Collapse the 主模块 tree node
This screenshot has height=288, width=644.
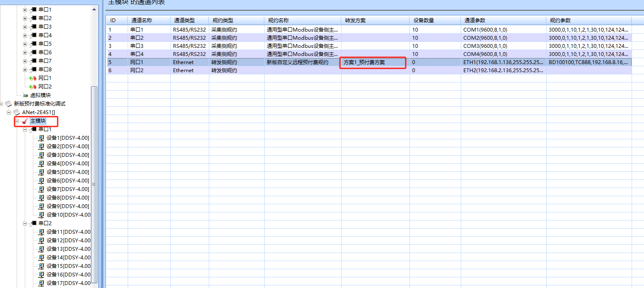17,121
